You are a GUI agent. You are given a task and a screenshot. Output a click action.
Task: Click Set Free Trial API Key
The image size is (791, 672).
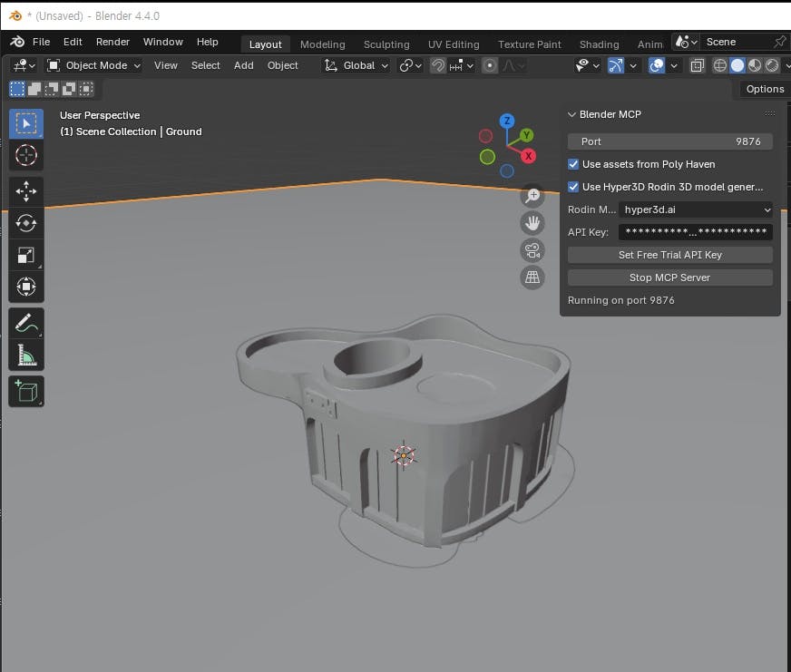[x=669, y=255]
